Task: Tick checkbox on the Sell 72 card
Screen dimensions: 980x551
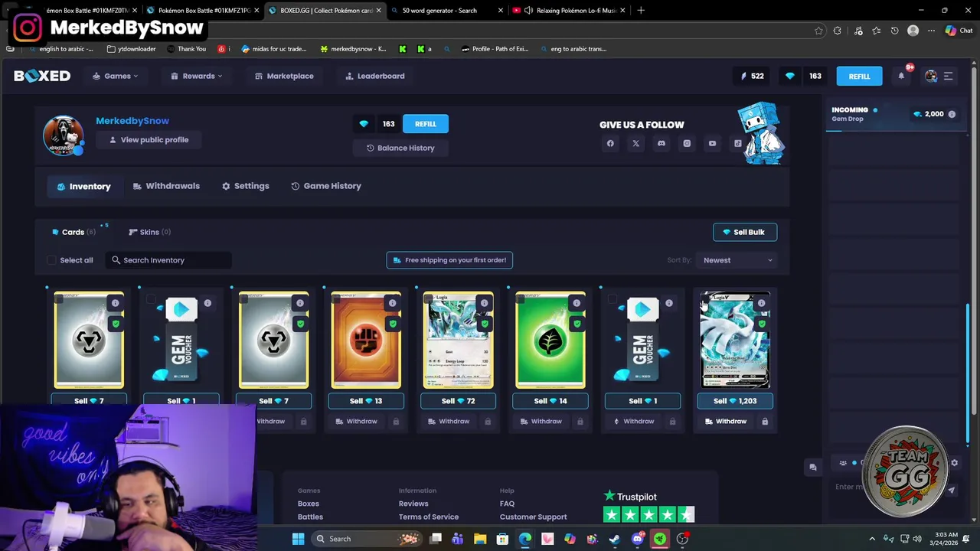Action: pos(428,299)
